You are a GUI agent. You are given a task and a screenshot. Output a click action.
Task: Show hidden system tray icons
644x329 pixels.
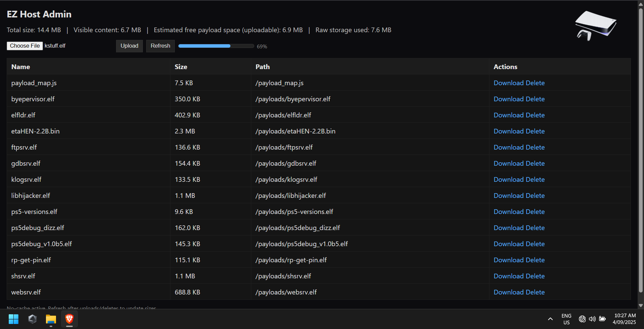pyautogui.click(x=550, y=319)
